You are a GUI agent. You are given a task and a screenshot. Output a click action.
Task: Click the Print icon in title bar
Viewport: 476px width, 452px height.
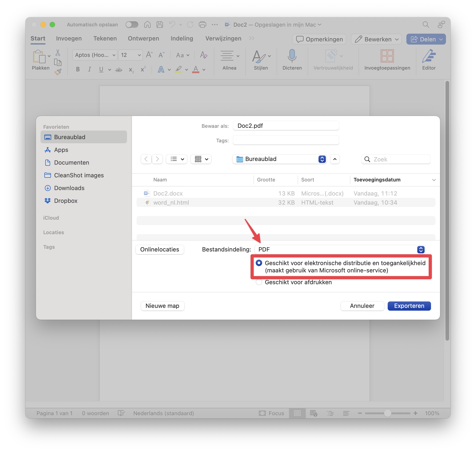(x=202, y=25)
